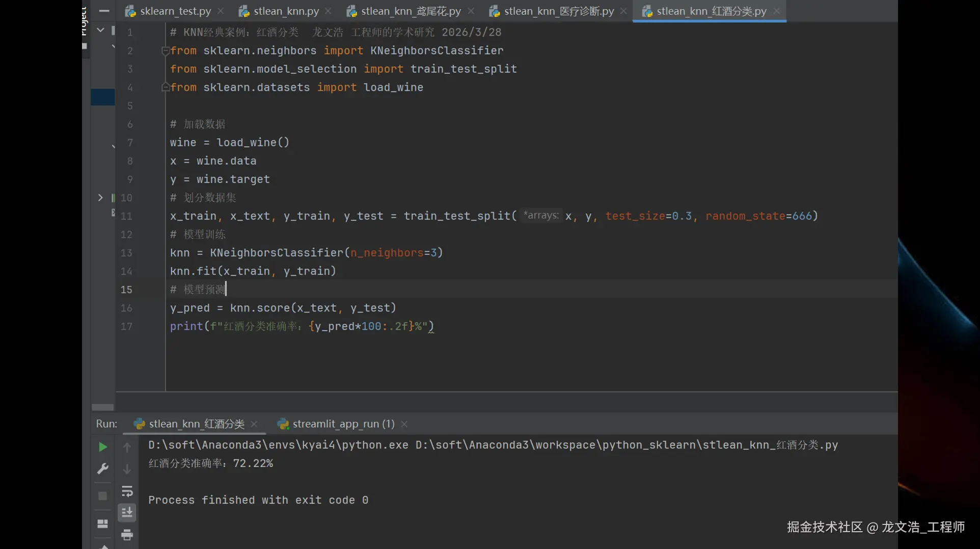The width and height of the screenshot is (980, 549).
Task: Click the '# 模型预测' comment on line 15
Action: (x=198, y=289)
